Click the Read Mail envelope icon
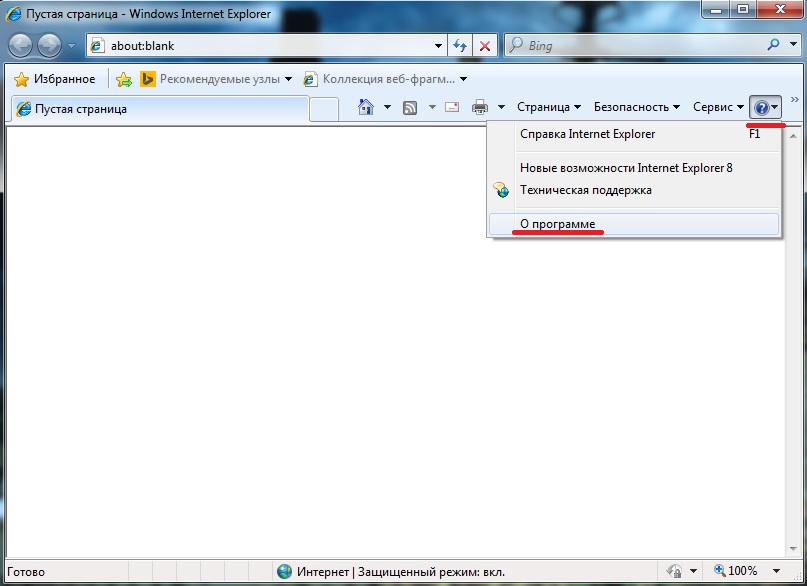Screen dimensions: 807x586 tap(452, 107)
